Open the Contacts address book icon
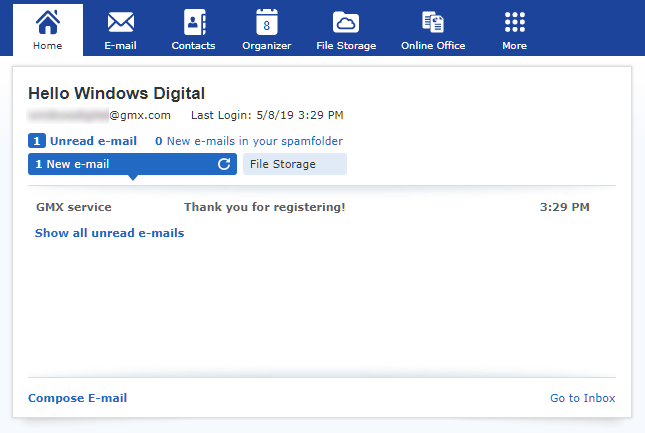The width and height of the screenshot is (645, 433). pos(194,22)
